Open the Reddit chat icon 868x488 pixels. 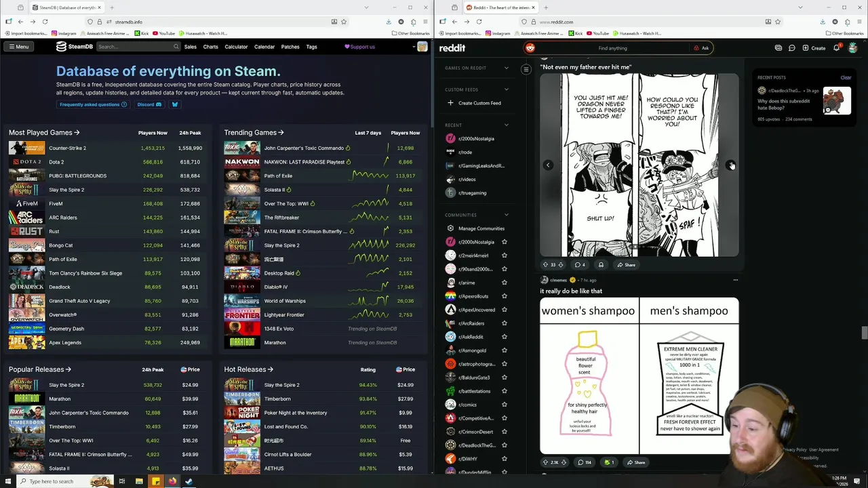791,48
